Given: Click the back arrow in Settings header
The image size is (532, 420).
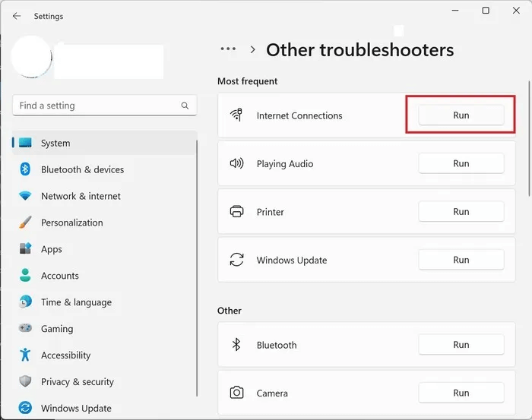Looking at the screenshot, I should [x=16, y=16].
